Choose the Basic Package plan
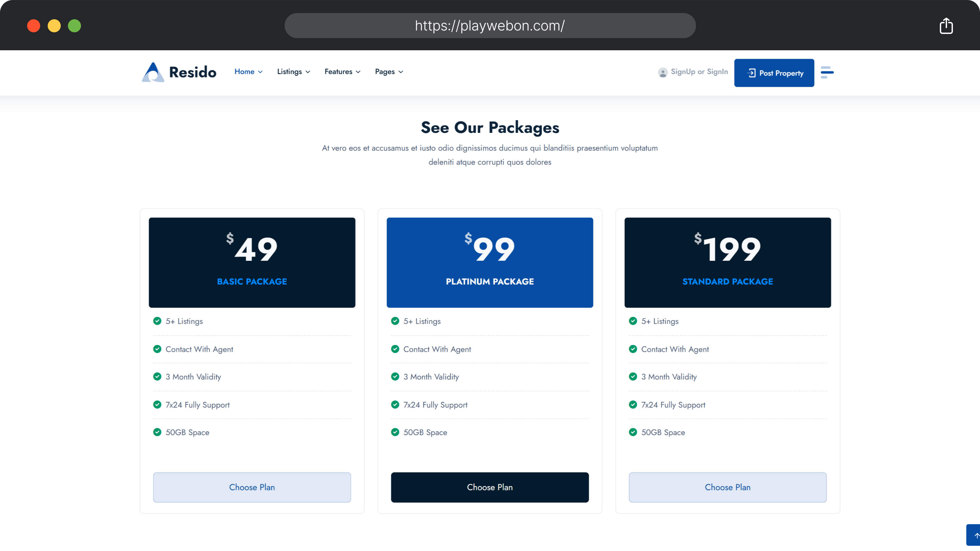The width and height of the screenshot is (980, 551). pos(252,487)
